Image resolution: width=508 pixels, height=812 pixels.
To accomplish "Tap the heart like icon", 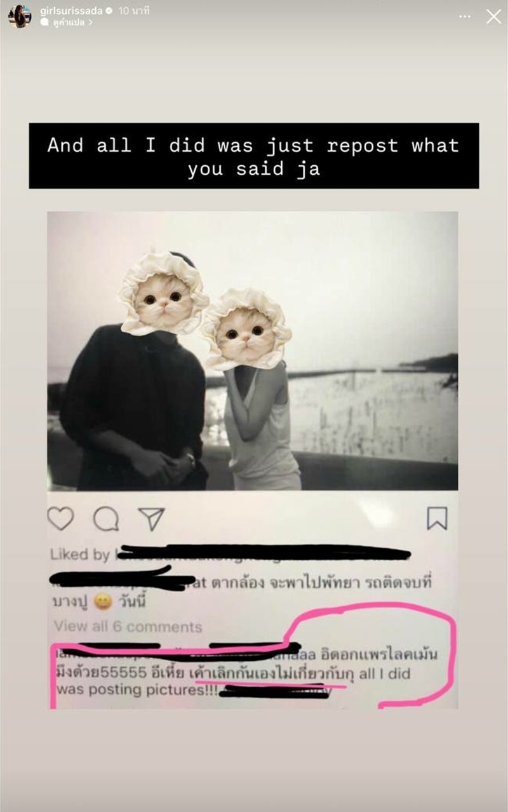I will pyautogui.click(x=61, y=518).
